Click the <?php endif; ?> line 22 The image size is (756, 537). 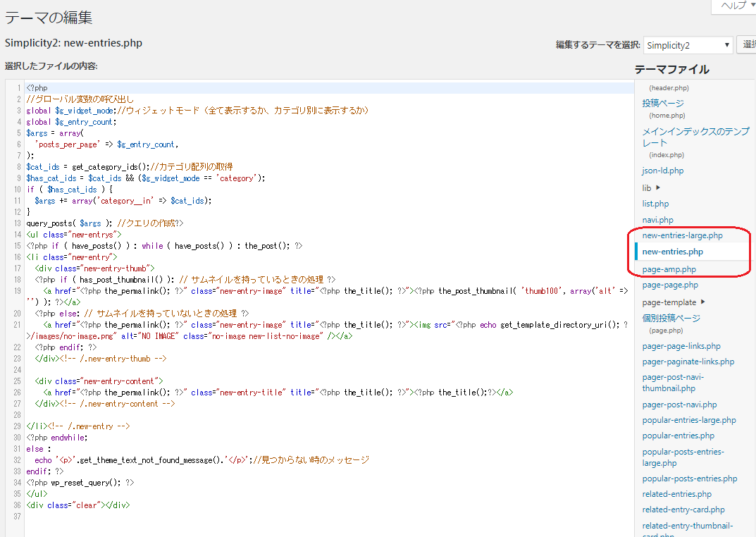tap(66, 347)
